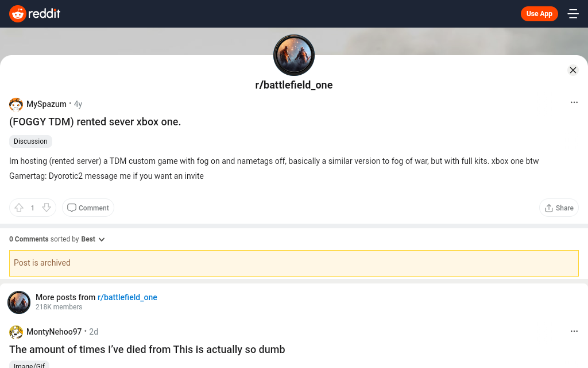Click the small community avatar beside More posts
588x368 pixels.
tap(19, 302)
